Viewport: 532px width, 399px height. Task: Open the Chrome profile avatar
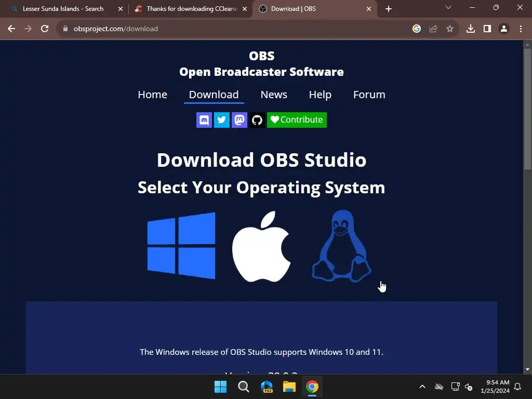[504, 29]
